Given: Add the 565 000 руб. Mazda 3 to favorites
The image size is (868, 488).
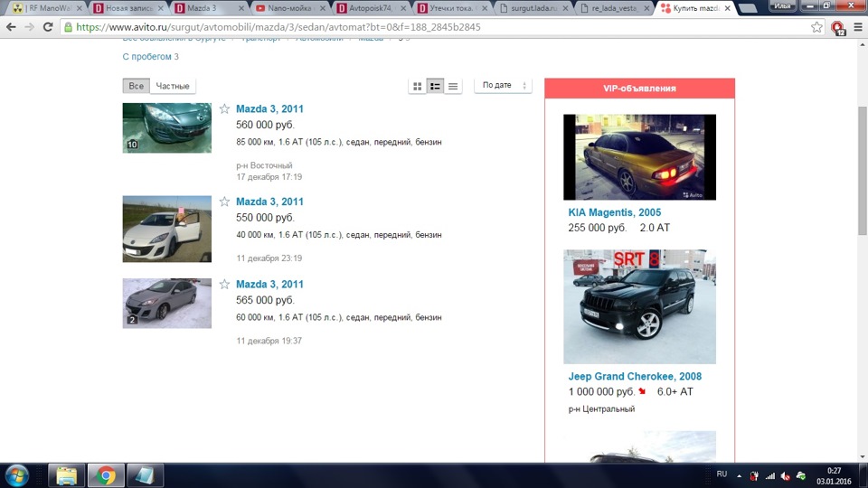Looking at the screenshot, I should pos(224,284).
